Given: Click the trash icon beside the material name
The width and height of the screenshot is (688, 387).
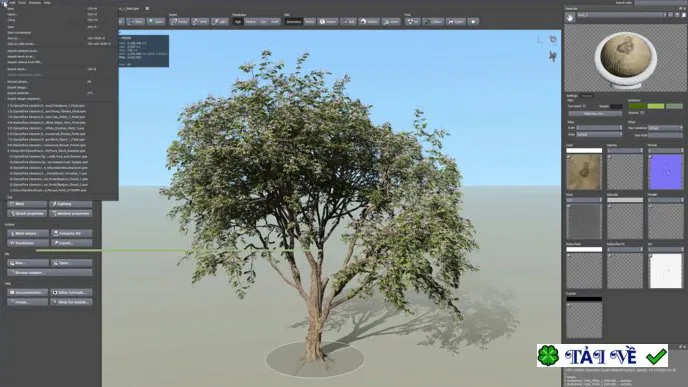Looking at the screenshot, I should [x=684, y=15].
